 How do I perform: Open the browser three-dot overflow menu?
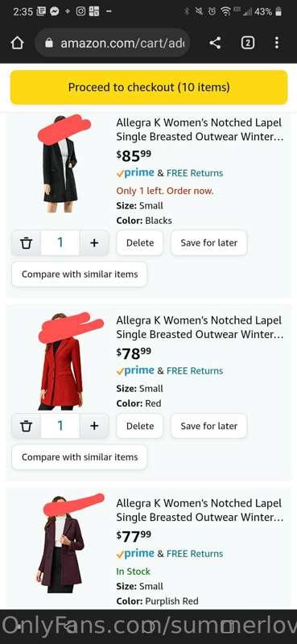[x=276, y=43]
